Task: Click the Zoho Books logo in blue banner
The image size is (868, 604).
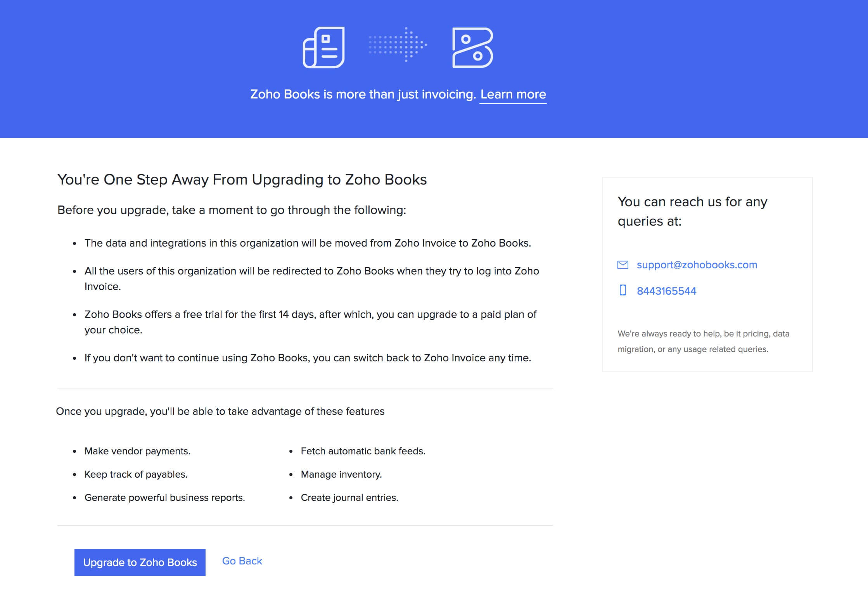Action: tap(472, 48)
